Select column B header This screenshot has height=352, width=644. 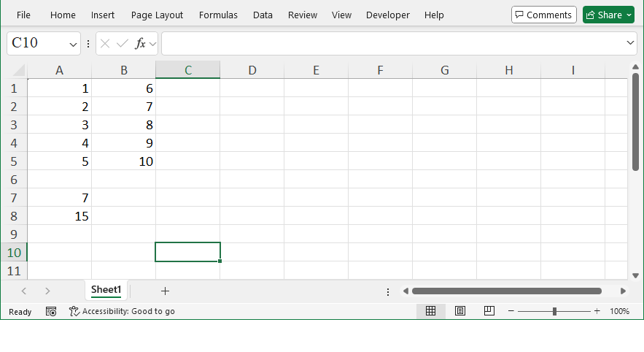coord(124,70)
